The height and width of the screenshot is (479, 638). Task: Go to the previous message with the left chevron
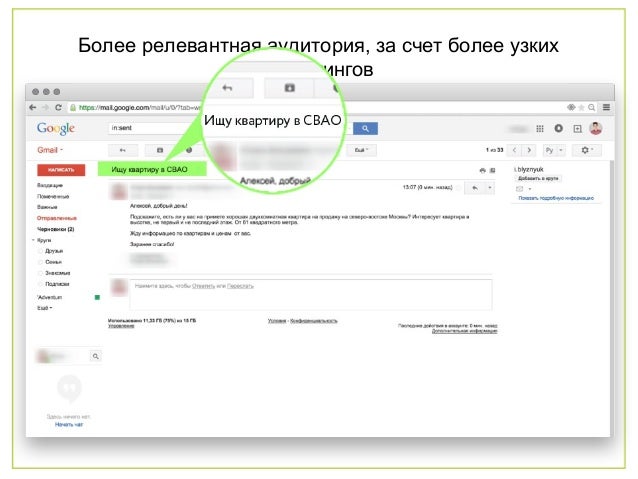(x=514, y=150)
